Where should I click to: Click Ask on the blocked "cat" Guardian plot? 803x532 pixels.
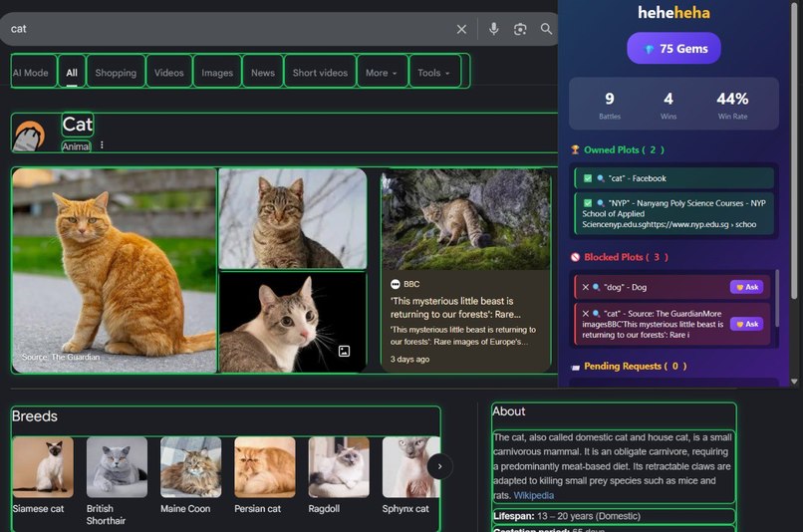click(x=746, y=324)
